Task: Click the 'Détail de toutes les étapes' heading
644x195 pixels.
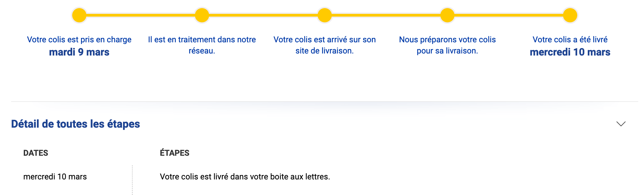Action: 76,124
